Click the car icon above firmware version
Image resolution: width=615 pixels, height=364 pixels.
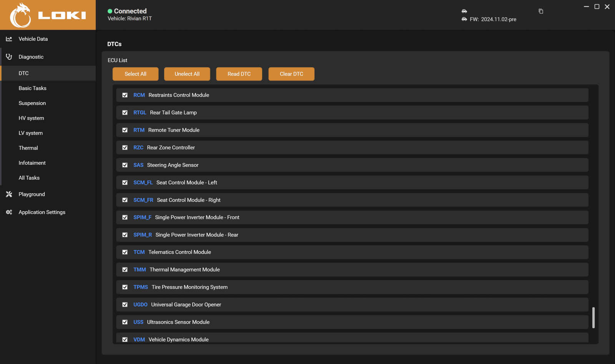(x=464, y=11)
